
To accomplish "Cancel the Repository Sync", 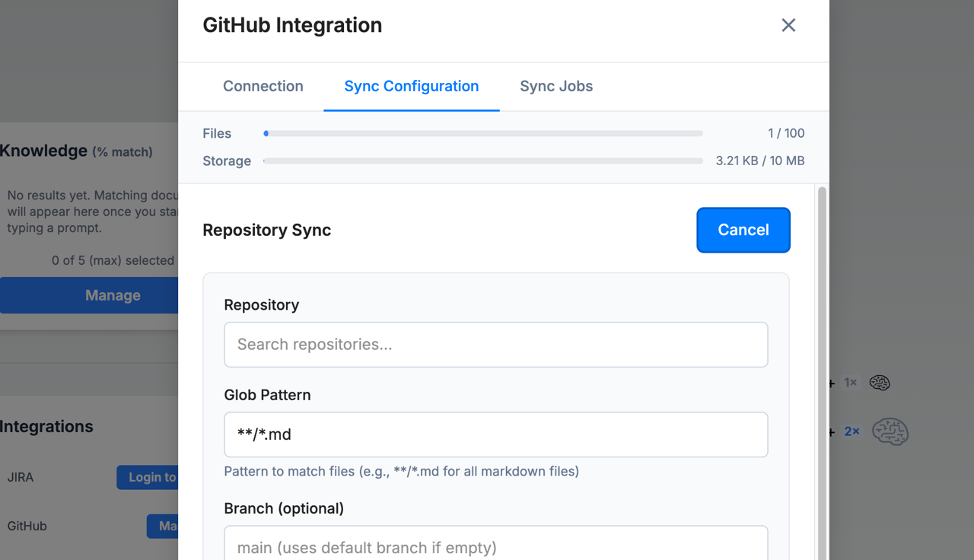I will point(743,230).
